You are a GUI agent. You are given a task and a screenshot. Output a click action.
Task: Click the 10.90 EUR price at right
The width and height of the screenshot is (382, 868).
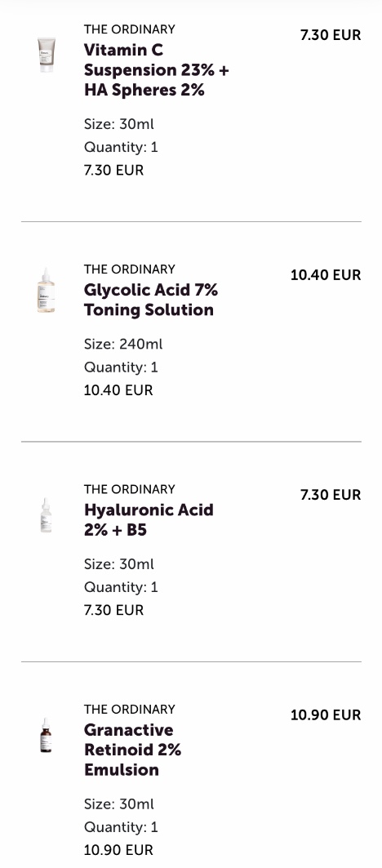point(326,715)
